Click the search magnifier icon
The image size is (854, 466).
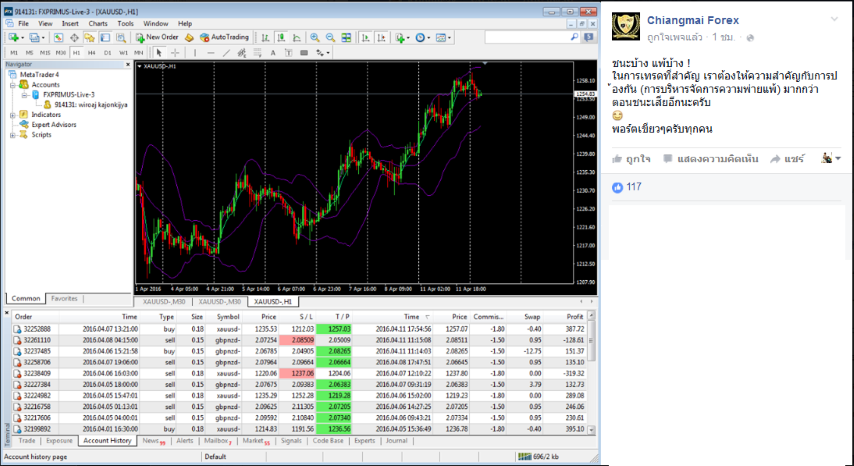point(574,37)
